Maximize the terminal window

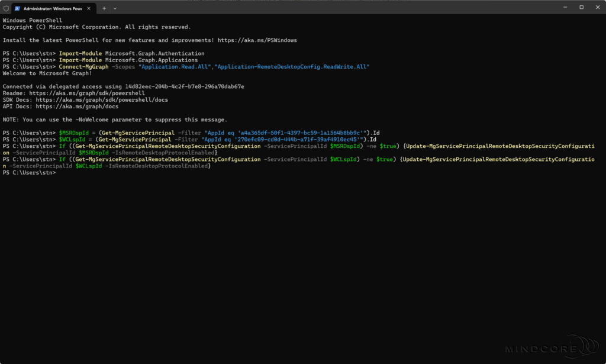pyautogui.click(x=581, y=7)
